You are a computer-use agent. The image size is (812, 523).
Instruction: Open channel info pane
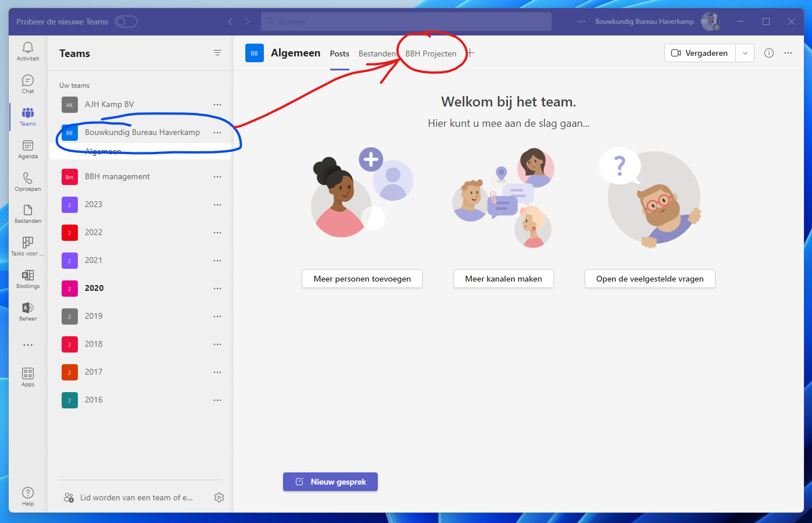769,53
